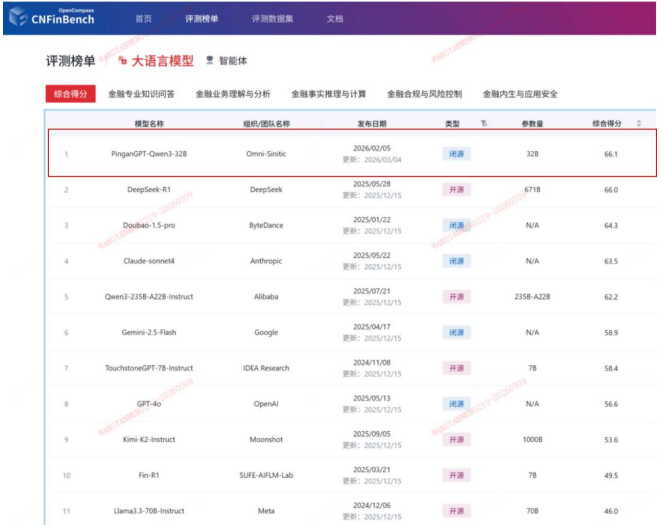Image resolution: width=661 pixels, height=525 pixels.
Task: Open the 首页 nav item
Action: coord(144,18)
